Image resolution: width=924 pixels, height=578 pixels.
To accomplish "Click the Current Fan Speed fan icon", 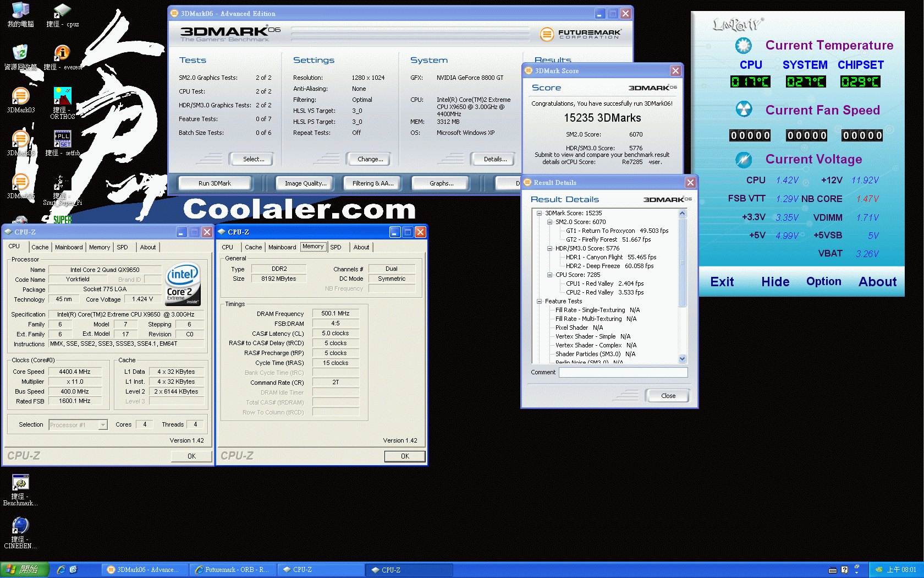I will (x=744, y=109).
